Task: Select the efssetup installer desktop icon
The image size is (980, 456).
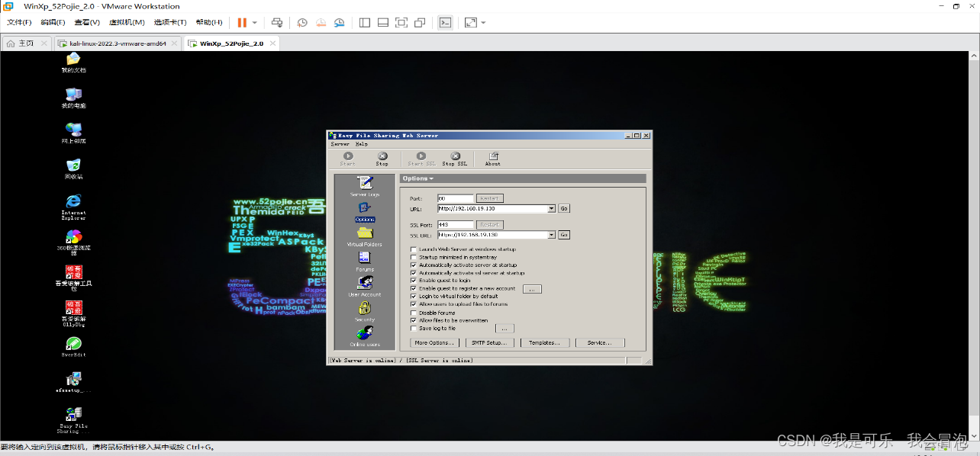Action: click(73, 382)
